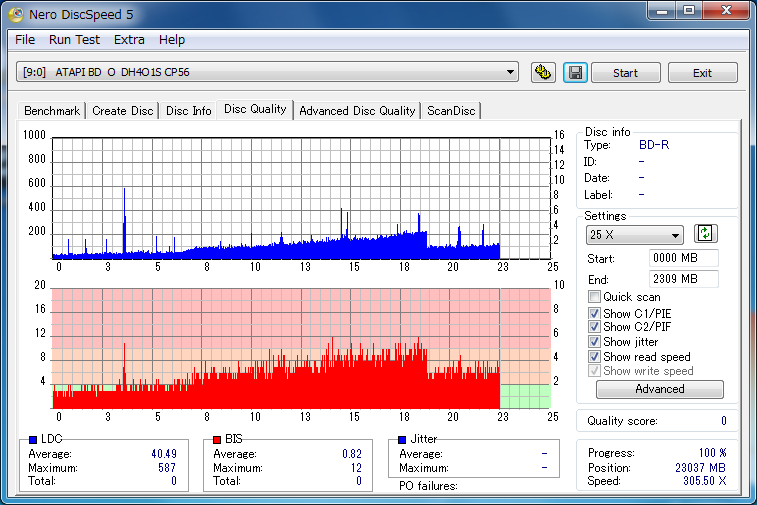757x505 pixels.
Task: Click the drive options icon next to drive selector
Action: tap(543, 73)
